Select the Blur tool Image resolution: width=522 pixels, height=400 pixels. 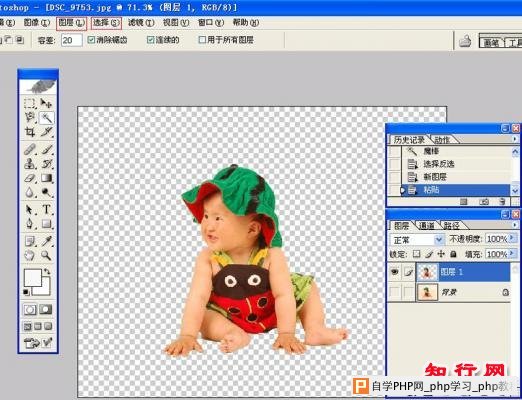click(30, 193)
